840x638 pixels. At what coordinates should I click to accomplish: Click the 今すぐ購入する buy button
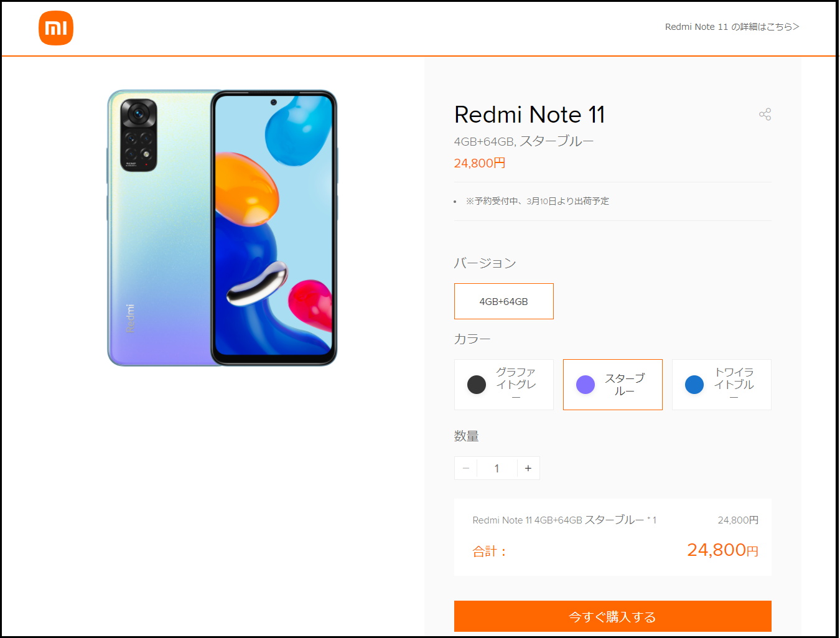point(613,616)
